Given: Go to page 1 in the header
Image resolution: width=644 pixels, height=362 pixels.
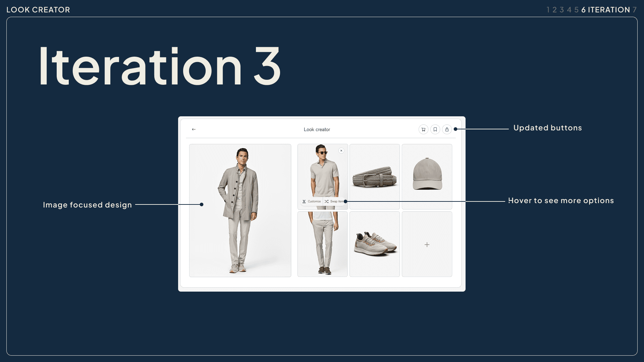Looking at the screenshot, I should tap(548, 10).
